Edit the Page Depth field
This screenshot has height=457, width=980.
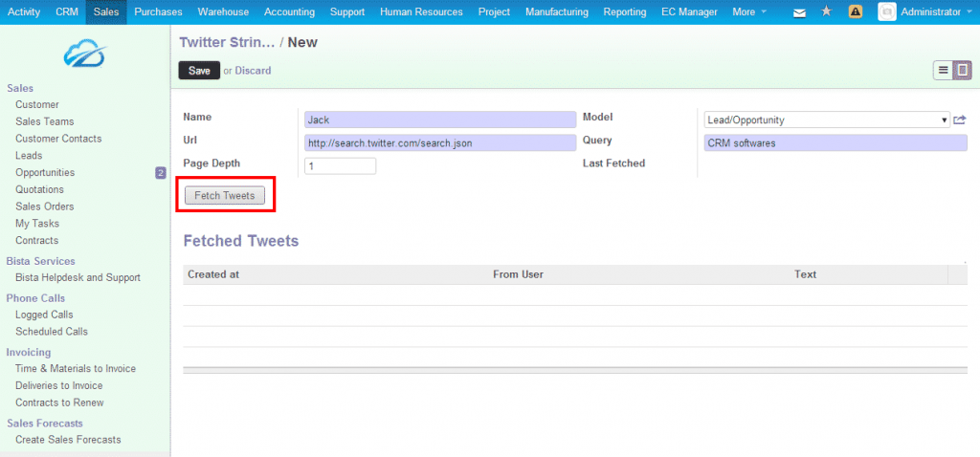click(x=340, y=166)
